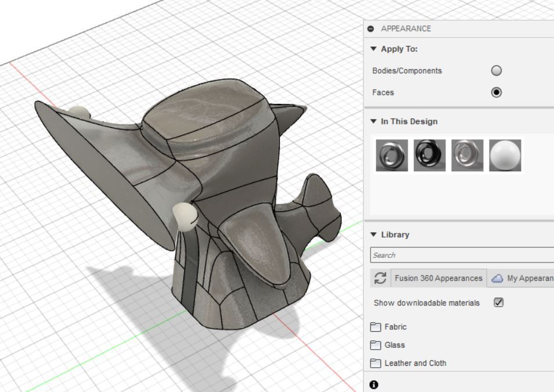Pick the first gray metallic material swatch
This screenshot has height=392, width=554.
pos(392,155)
